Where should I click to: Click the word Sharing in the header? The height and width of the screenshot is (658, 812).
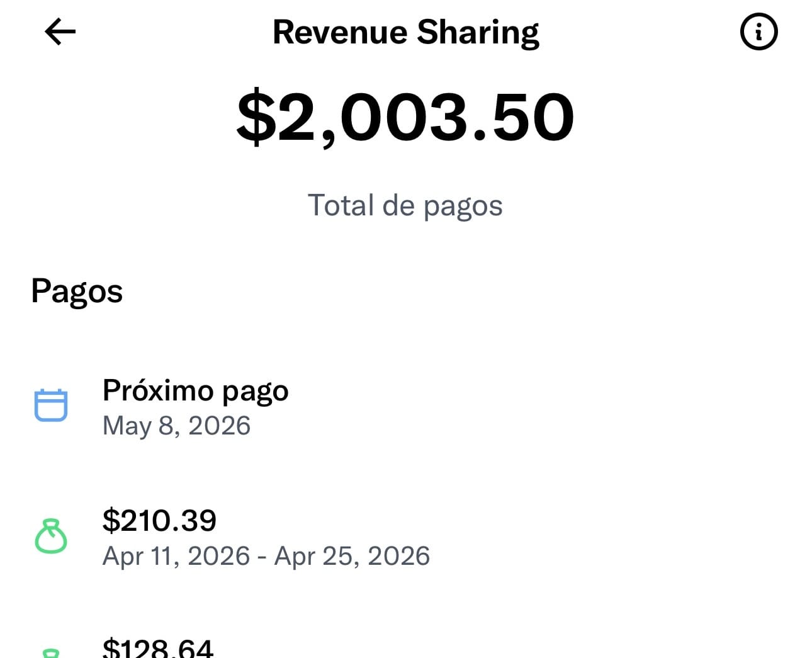(x=478, y=33)
